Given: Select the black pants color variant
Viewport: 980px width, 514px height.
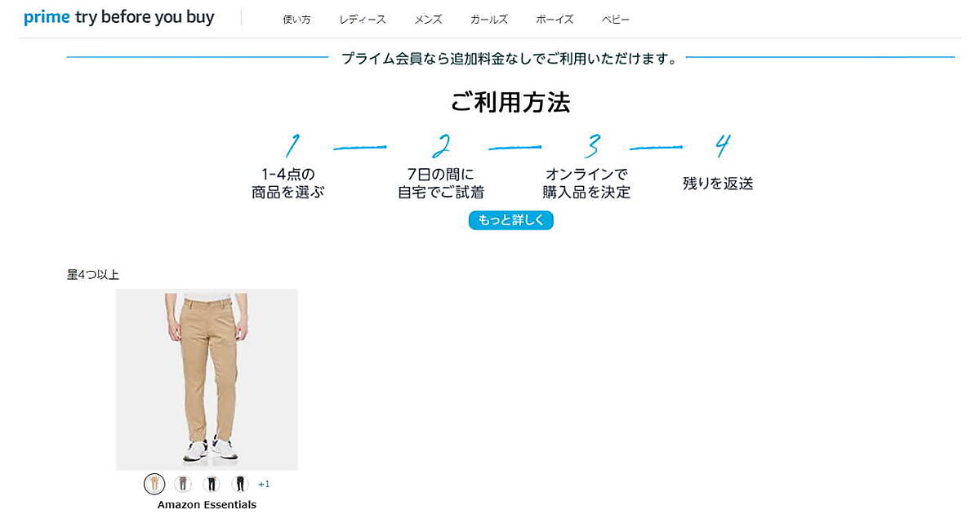Looking at the screenshot, I should pyautogui.click(x=239, y=484).
